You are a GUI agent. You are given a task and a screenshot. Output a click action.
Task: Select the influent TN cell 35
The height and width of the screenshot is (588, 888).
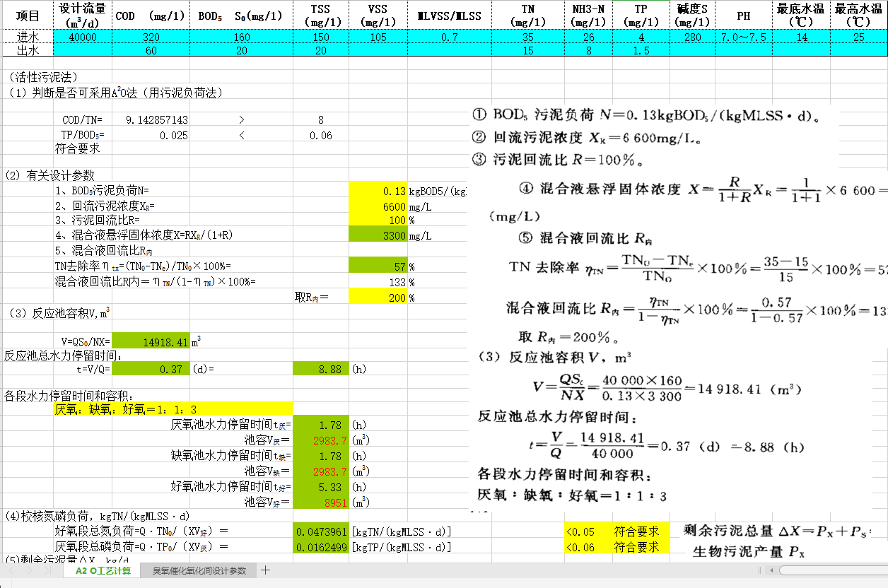pos(527,37)
